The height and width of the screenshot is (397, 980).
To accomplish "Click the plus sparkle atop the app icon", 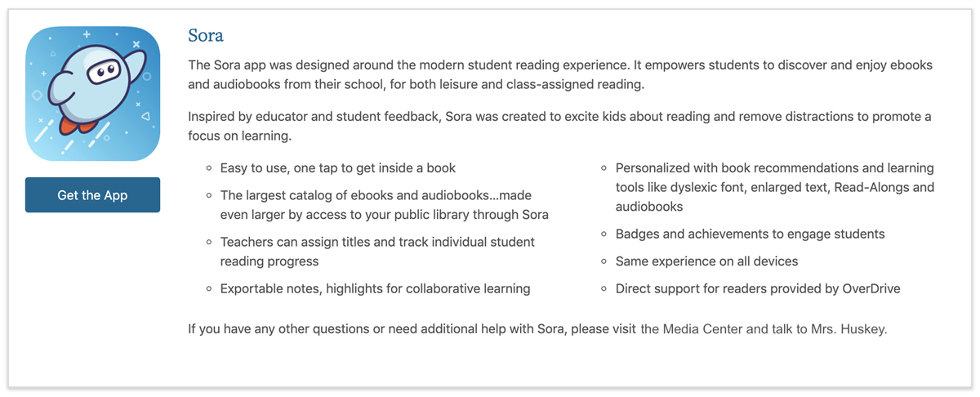I will click(87, 34).
